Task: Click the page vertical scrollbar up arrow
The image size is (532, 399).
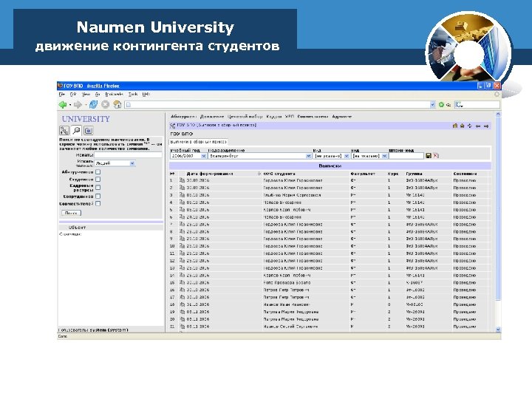Action: [498, 115]
